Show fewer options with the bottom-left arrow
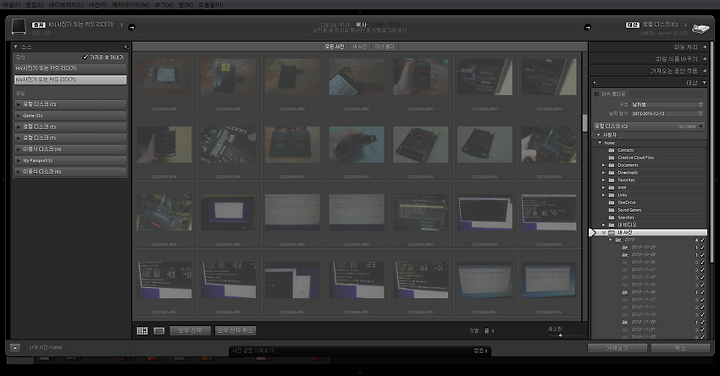The width and height of the screenshot is (720, 376). coord(15,348)
